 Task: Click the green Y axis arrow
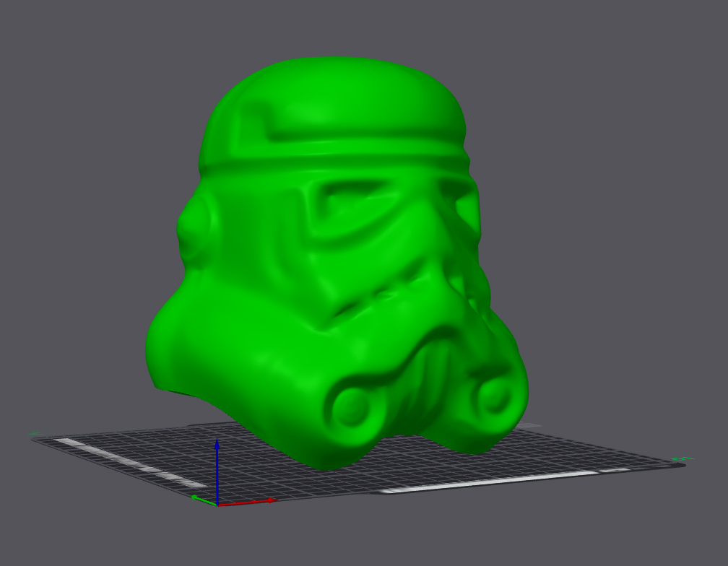click(204, 500)
